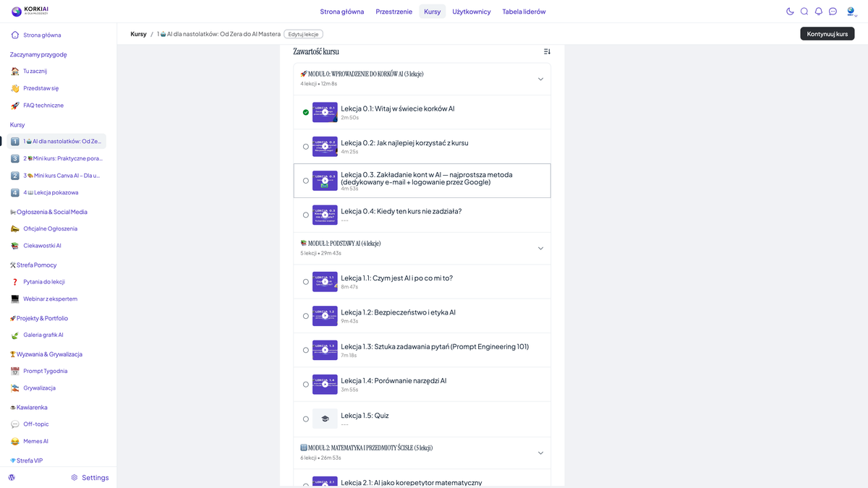Open user profile avatar menu
The image size is (868, 488).
point(851,12)
